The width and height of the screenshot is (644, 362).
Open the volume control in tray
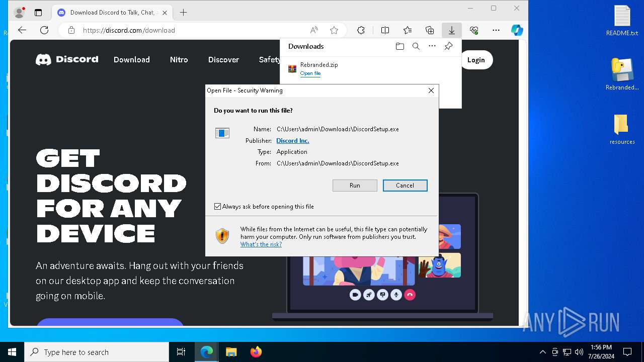click(x=579, y=352)
